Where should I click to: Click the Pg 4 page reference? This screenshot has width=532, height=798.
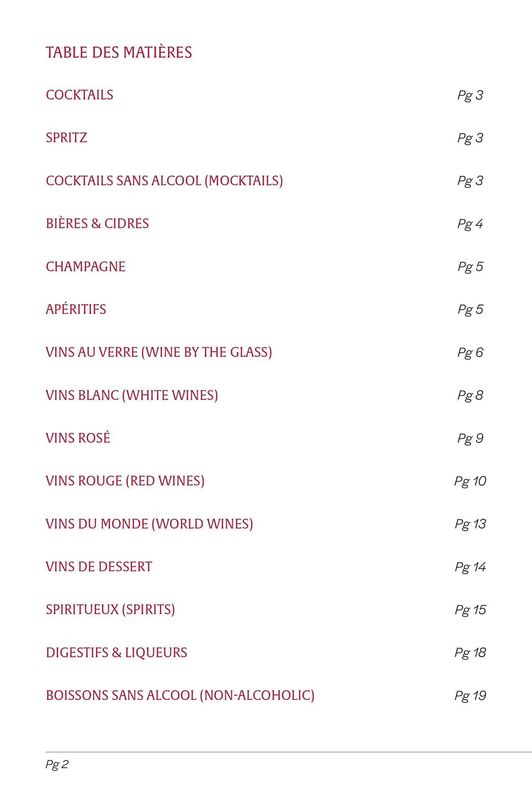pyautogui.click(x=470, y=225)
